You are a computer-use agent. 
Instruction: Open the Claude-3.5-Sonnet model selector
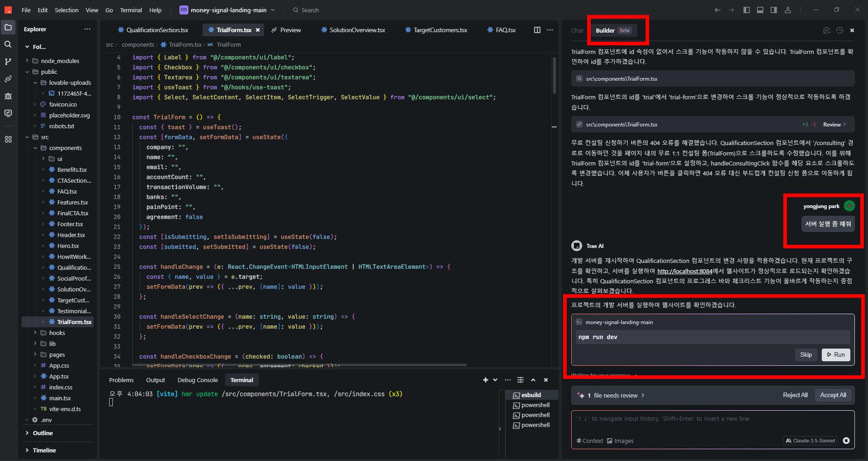tap(810, 441)
